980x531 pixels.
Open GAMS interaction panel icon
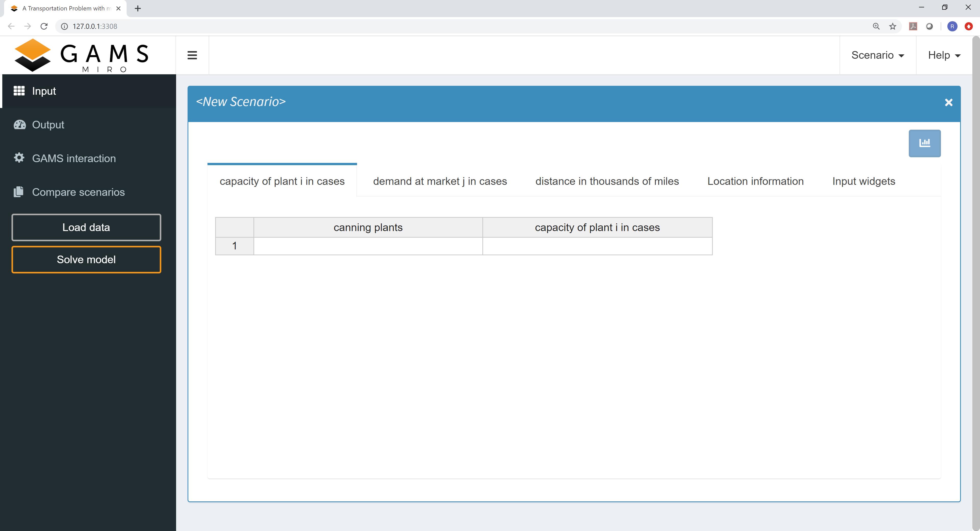(20, 158)
